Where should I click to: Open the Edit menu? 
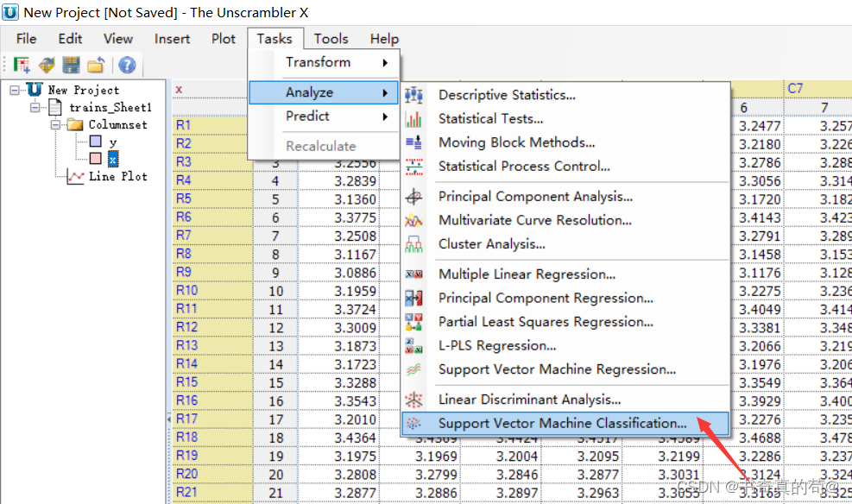point(70,39)
